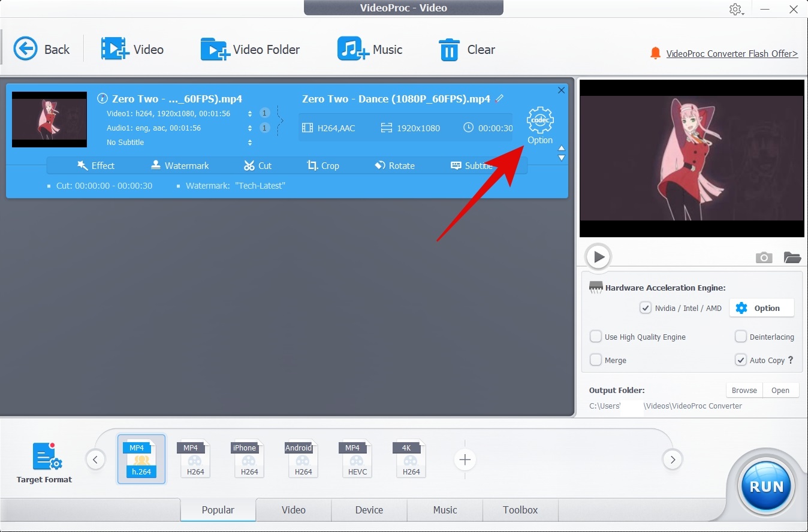
Task: Open the Rotate tool
Action: click(394, 165)
